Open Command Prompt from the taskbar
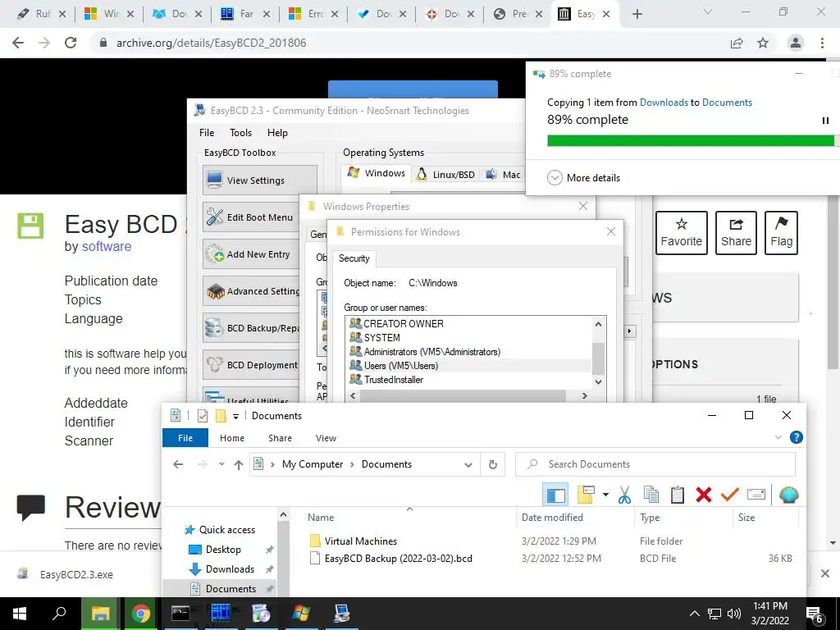Viewport: 840px width, 630px height. point(180,614)
